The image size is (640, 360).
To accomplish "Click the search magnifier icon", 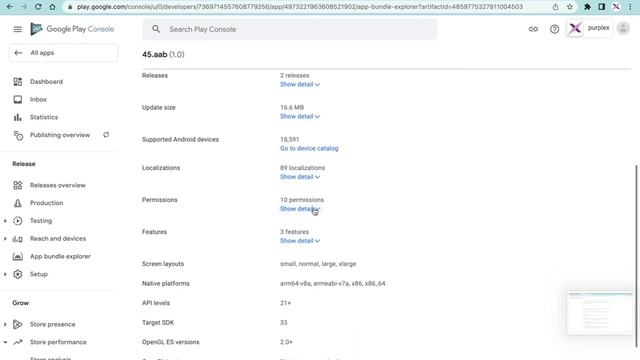I will [156, 29].
